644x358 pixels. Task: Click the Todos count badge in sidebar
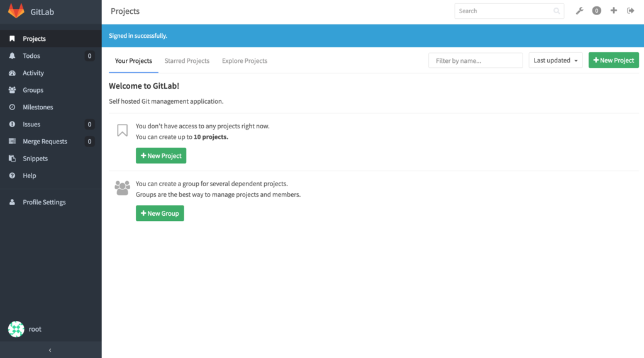89,56
